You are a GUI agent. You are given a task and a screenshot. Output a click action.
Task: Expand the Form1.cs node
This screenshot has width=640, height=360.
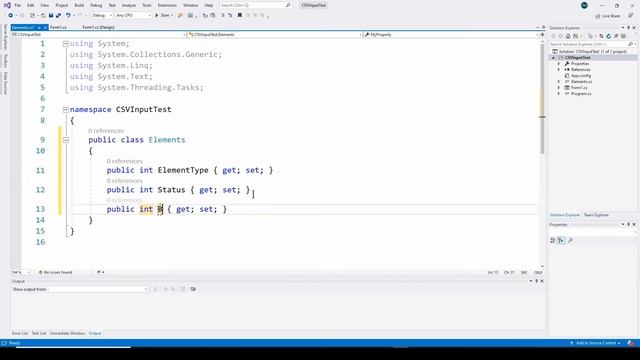pos(559,88)
